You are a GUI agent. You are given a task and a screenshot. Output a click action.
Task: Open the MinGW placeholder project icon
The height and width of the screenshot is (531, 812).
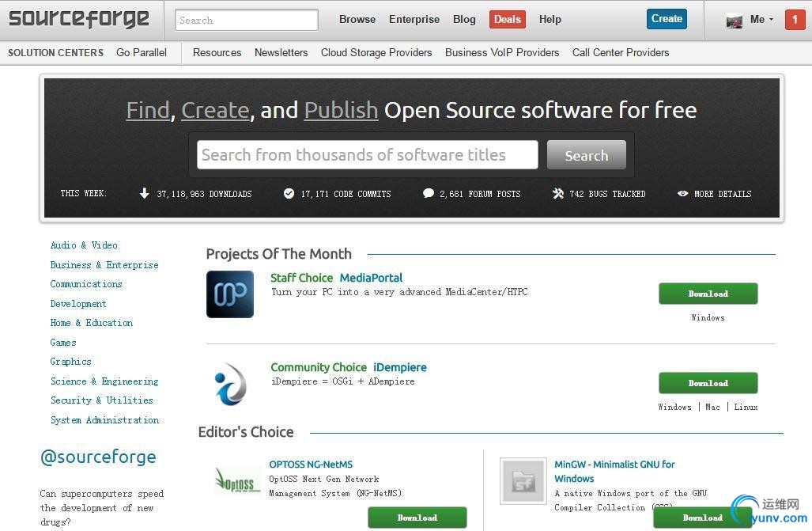click(x=523, y=480)
